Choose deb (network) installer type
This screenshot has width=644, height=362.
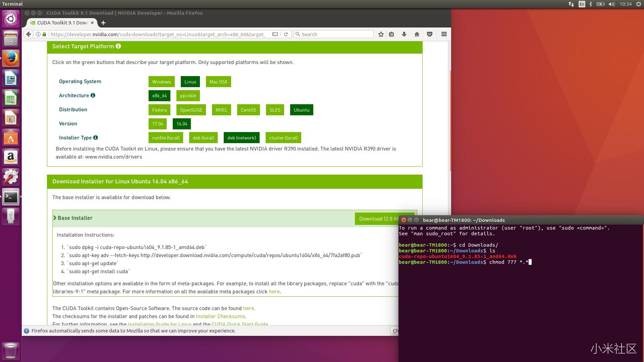pyautogui.click(x=241, y=138)
